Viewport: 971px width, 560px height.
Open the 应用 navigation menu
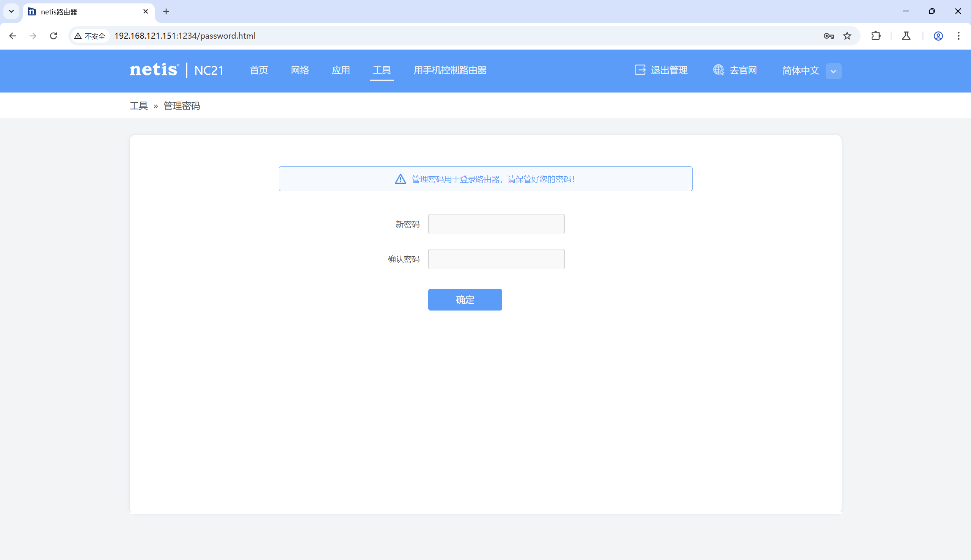pos(341,70)
